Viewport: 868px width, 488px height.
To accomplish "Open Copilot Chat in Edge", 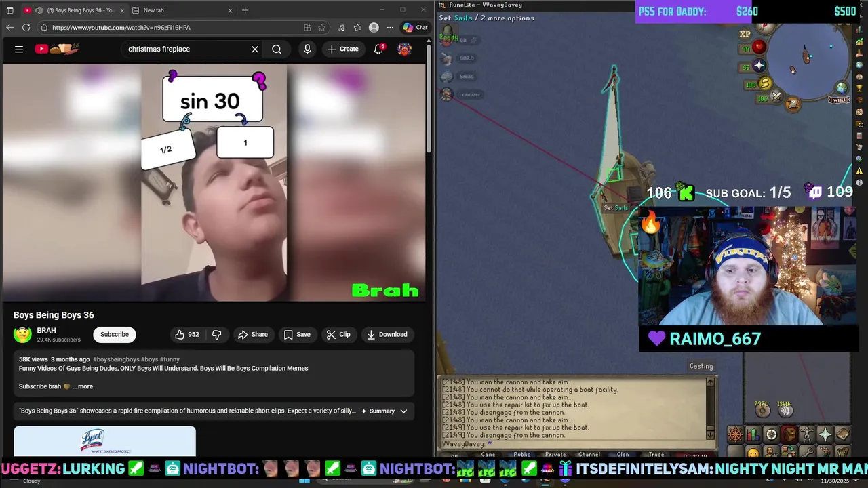I will tap(415, 28).
